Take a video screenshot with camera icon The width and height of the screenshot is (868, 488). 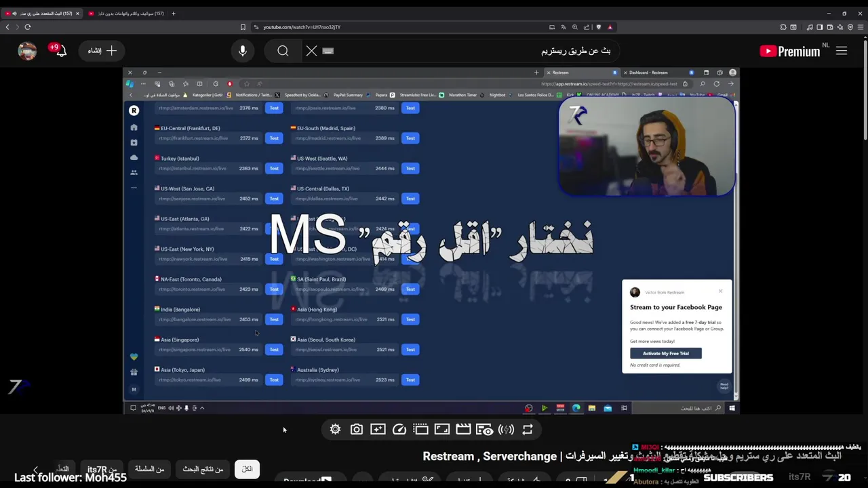357,429
